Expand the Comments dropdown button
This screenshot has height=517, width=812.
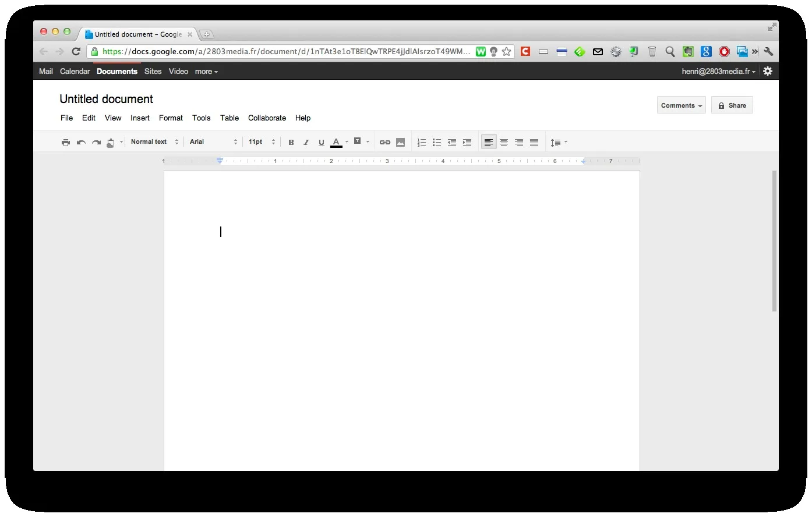(x=682, y=105)
